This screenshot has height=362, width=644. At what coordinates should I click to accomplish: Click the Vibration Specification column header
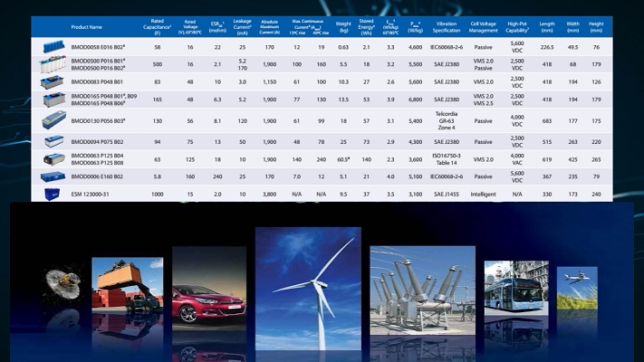(x=447, y=27)
